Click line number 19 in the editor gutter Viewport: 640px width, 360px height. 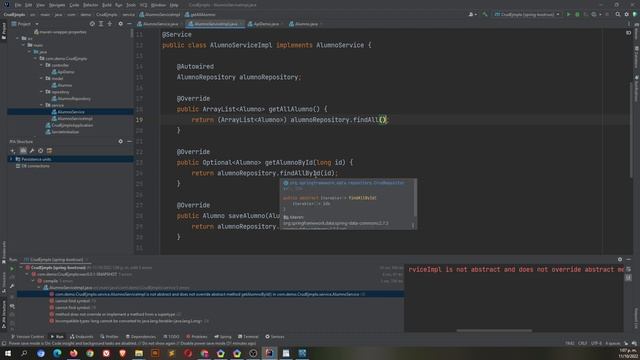coord(140,120)
